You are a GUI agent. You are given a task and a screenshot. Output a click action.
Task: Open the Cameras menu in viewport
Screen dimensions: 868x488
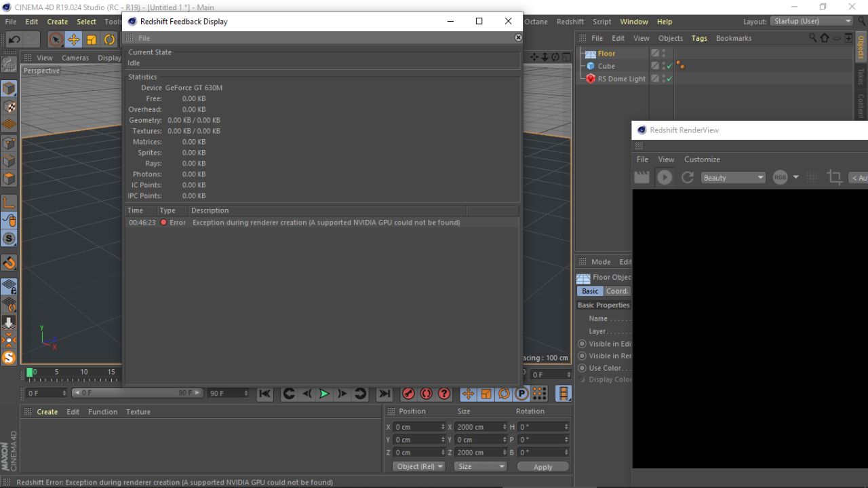[x=75, y=58]
